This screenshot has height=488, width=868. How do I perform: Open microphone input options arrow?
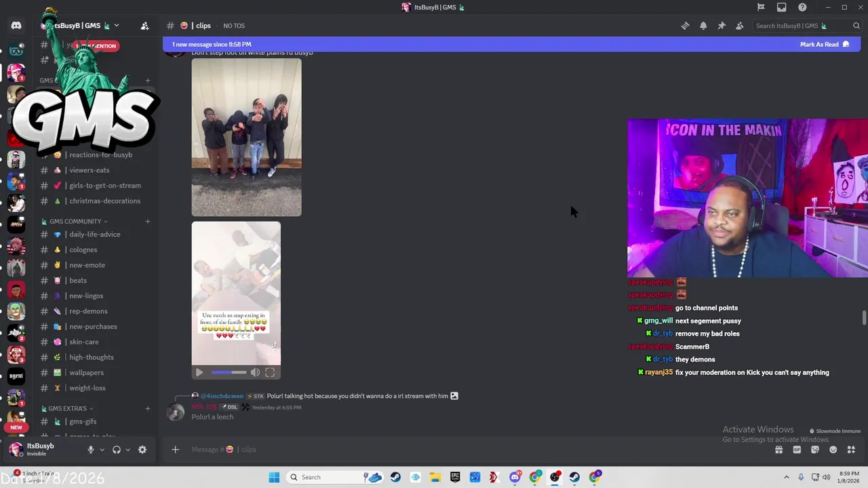[102, 449]
